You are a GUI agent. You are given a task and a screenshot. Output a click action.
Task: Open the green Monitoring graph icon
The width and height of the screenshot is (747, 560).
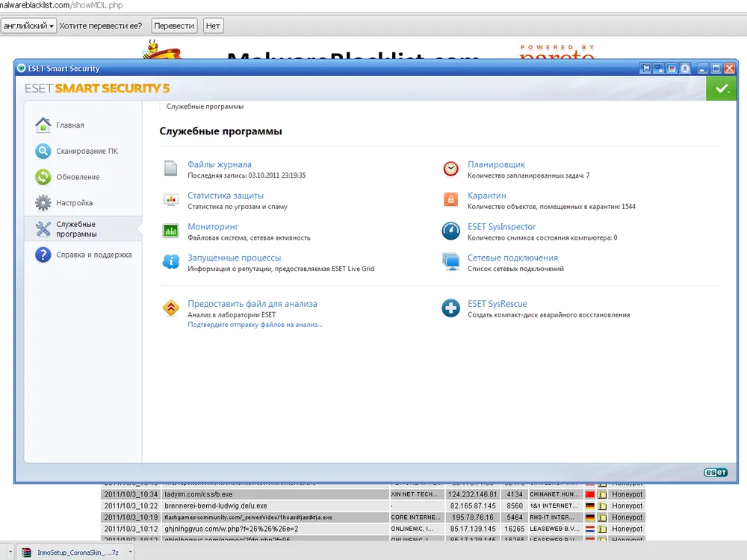pos(172,231)
